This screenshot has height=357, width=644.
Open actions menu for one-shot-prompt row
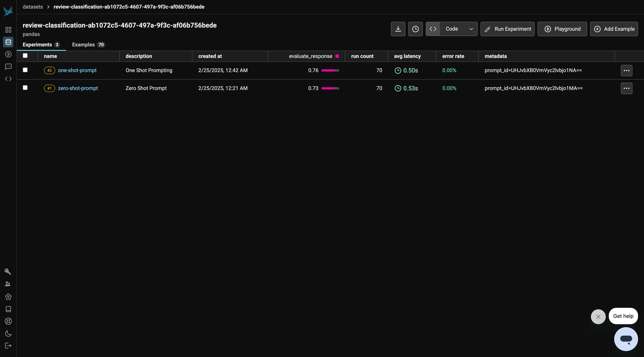pos(626,70)
